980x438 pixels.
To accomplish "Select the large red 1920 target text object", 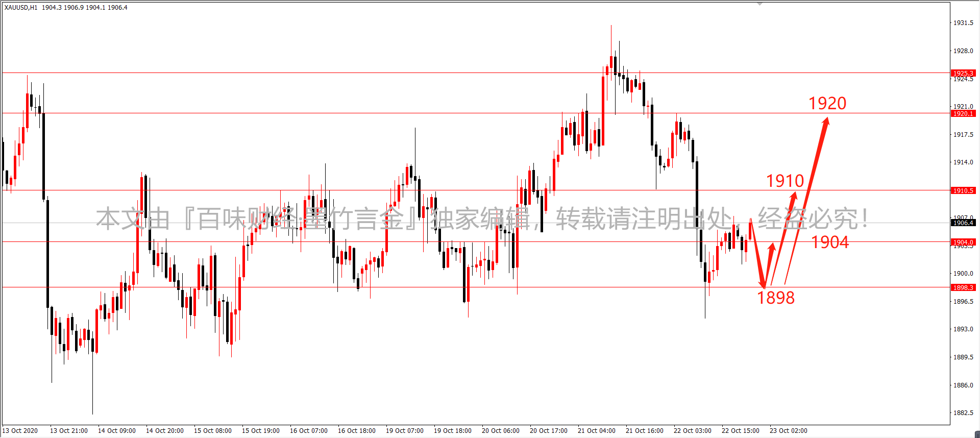I will [x=827, y=104].
